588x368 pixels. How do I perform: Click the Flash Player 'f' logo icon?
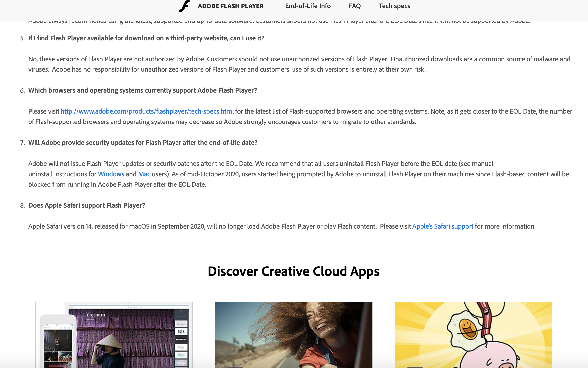click(x=184, y=6)
